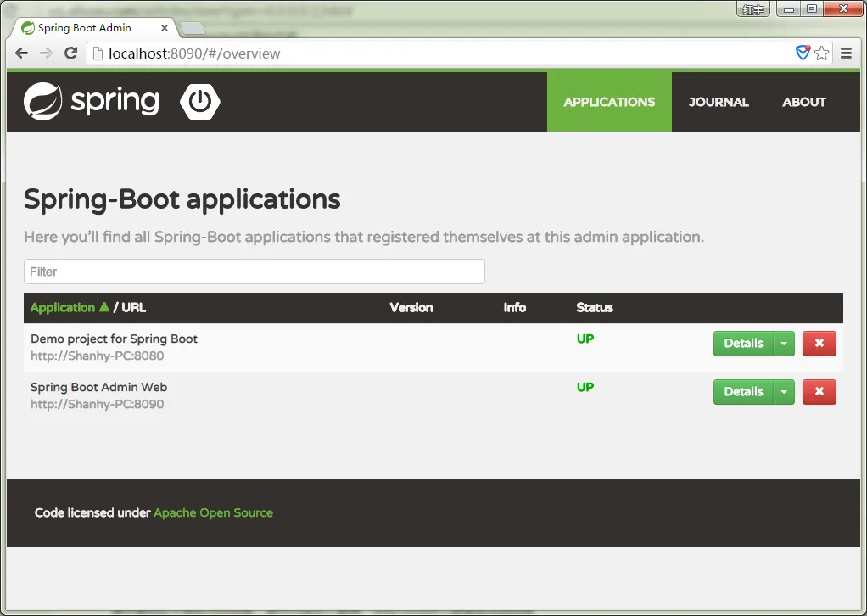Click into the Filter input field
The height and width of the screenshot is (616, 867).
pyautogui.click(x=255, y=272)
